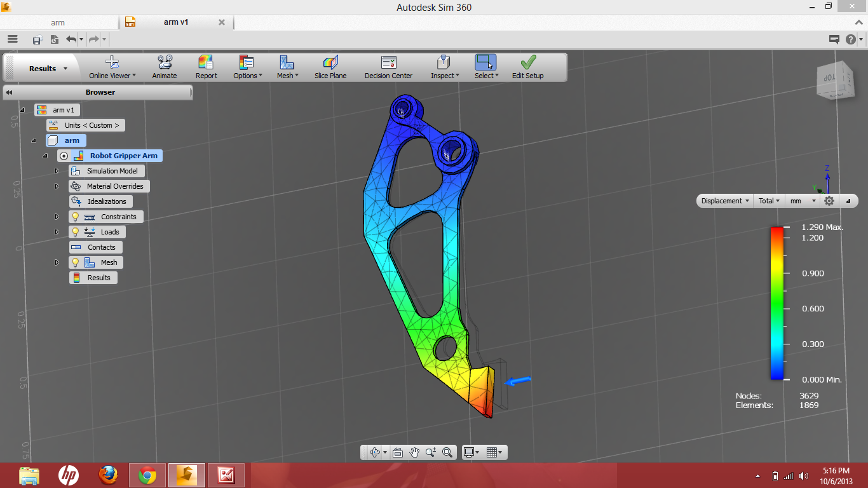Close the arm v1 tab

(222, 22)
